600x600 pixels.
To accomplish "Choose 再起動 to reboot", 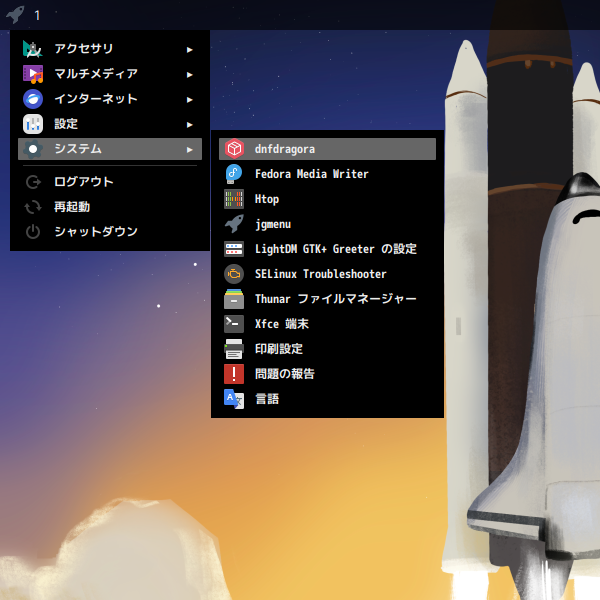I will (110, 207).
